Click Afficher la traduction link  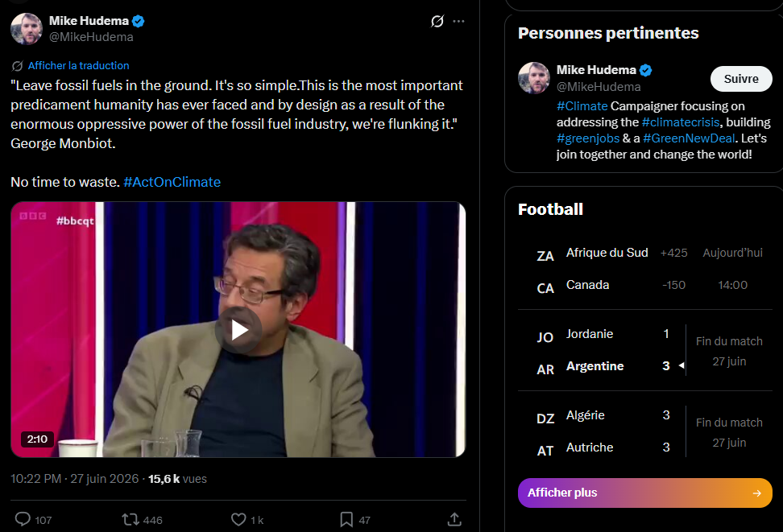[78, 65]
